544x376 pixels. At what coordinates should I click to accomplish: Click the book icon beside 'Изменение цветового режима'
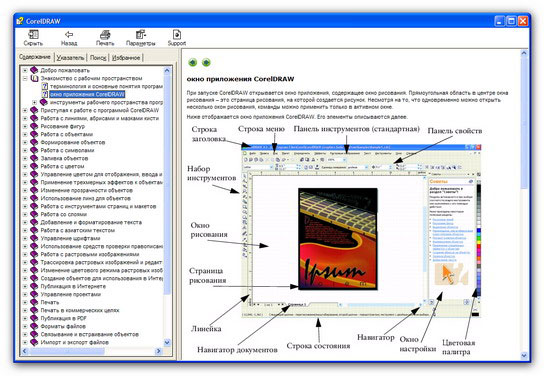pos(34,270)
